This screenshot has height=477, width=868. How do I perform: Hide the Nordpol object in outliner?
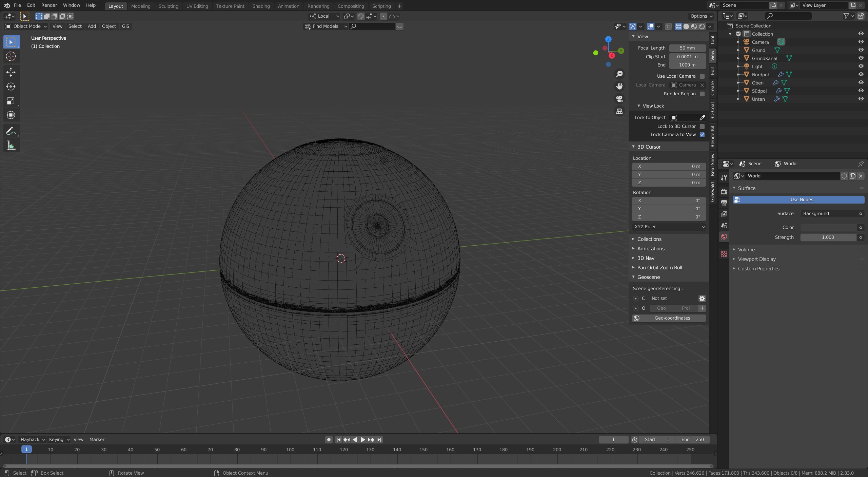861,74
